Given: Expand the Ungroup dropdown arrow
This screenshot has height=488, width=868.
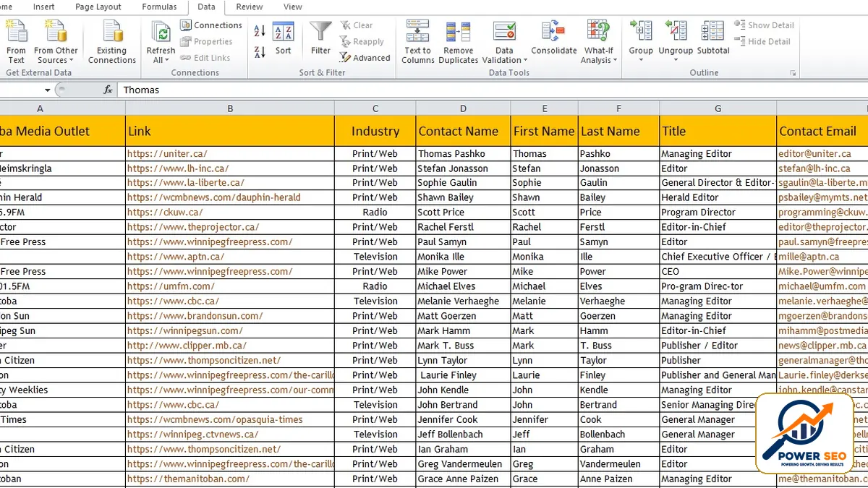Looking at the screenshot, I should coord(676,60).
